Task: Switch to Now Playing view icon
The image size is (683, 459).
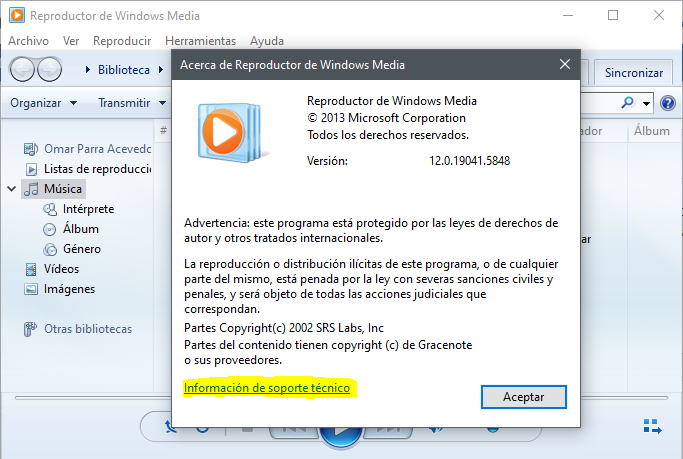Action: (x=652, y=426)
